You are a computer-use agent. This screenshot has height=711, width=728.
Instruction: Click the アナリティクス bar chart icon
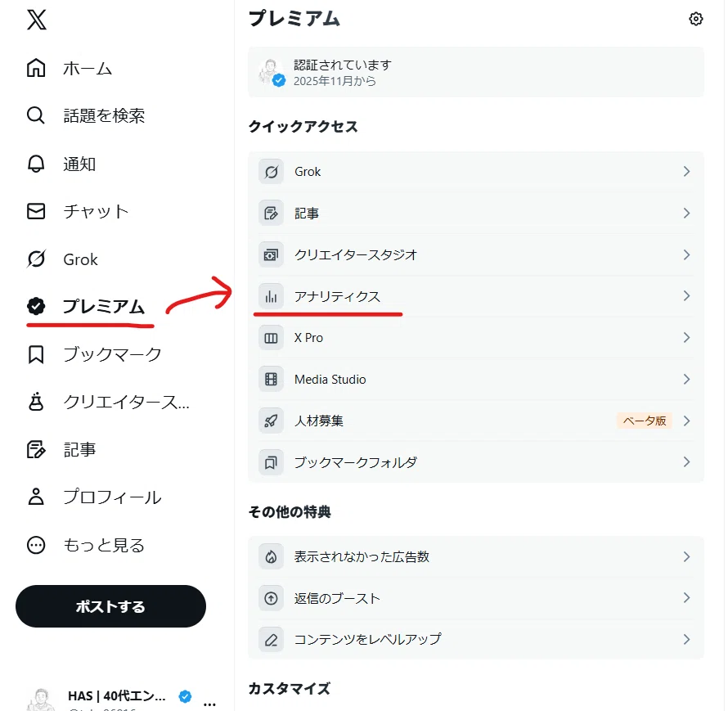[x=271, y=296]
